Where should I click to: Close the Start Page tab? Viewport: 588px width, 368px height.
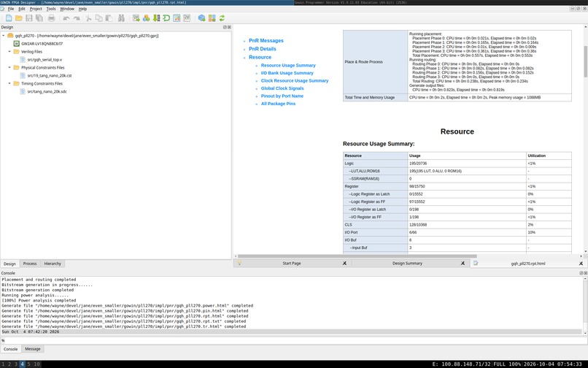(x=344, y=264)
